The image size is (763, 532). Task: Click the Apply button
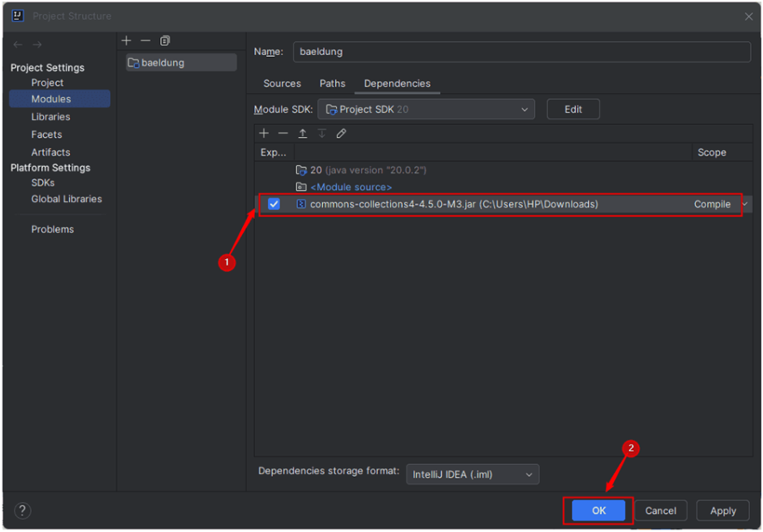[x=723, y=510]
